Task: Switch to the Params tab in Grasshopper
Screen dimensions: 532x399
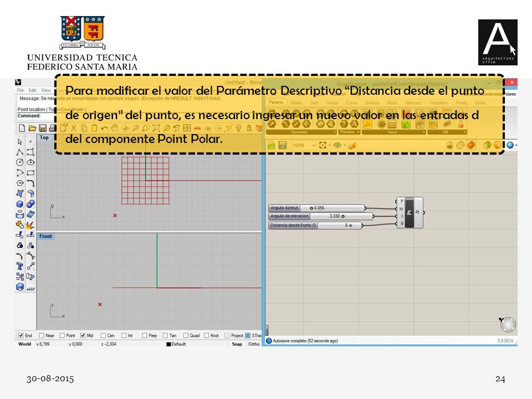Action: 275,102
